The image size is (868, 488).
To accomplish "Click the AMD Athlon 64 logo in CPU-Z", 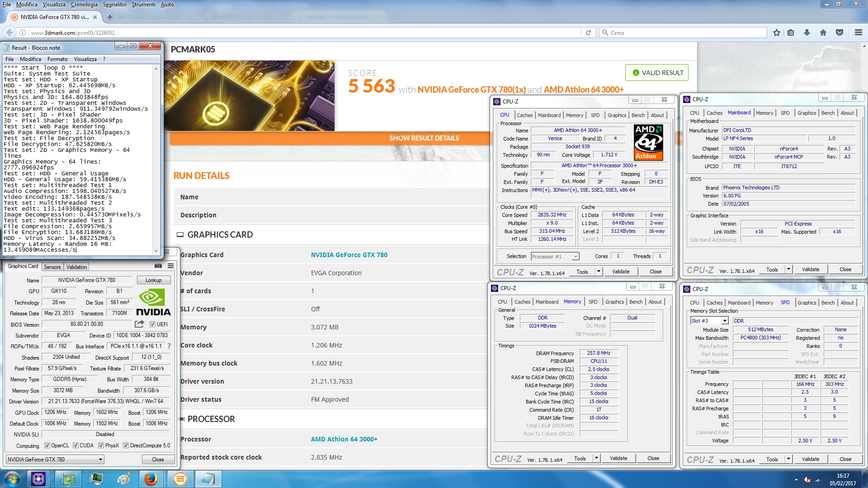I will [648, 142].
